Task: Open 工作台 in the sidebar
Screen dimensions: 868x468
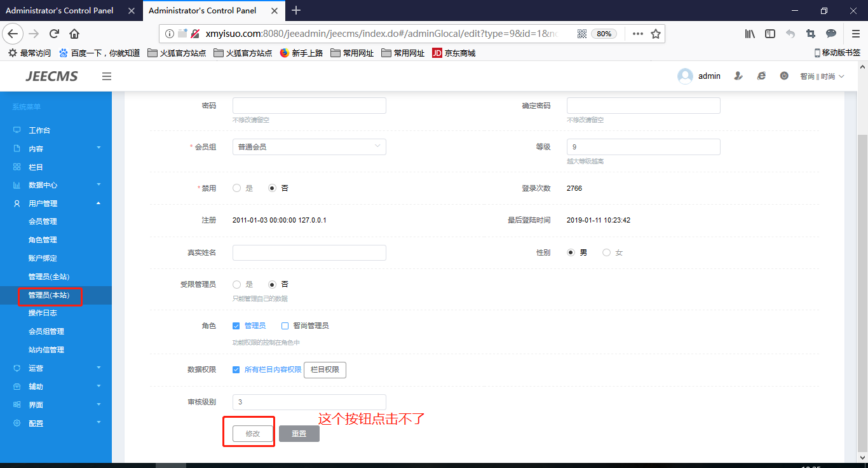Action: 56,130
